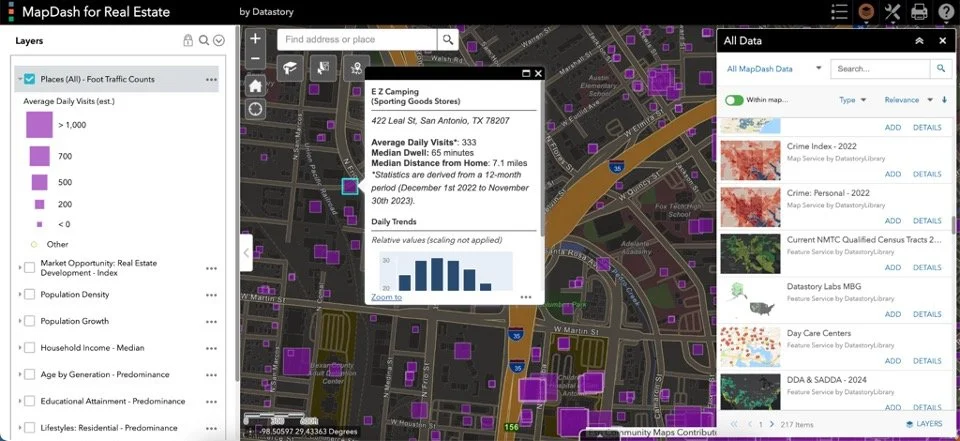Enable the Population Density layer
The image size is (960, 441).
coord(29,295)
